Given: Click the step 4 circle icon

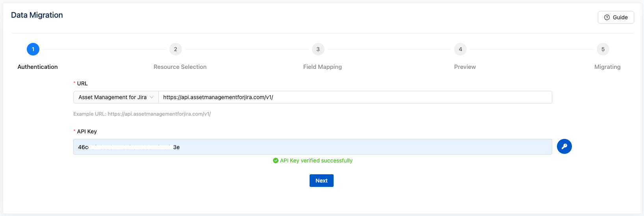Looking at the screenshot, I should click(x=460, y=49).
